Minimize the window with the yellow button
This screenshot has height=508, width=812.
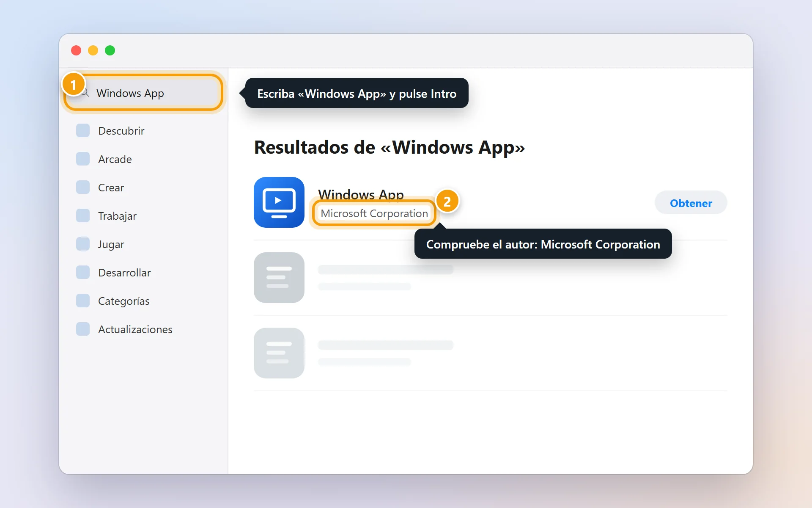click(x=93, y=50)
